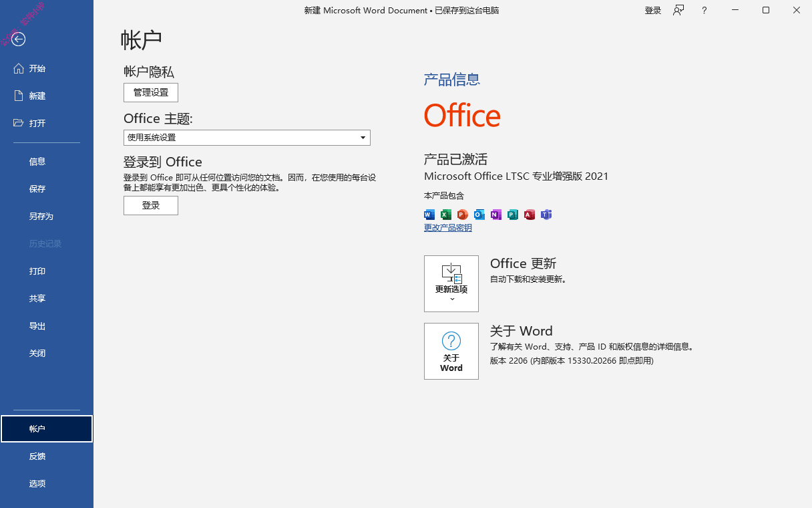Click 登录 in the title bar
The width and height of the screenshot is (812, 508).
pyautogui.click(x=653, y=10)
